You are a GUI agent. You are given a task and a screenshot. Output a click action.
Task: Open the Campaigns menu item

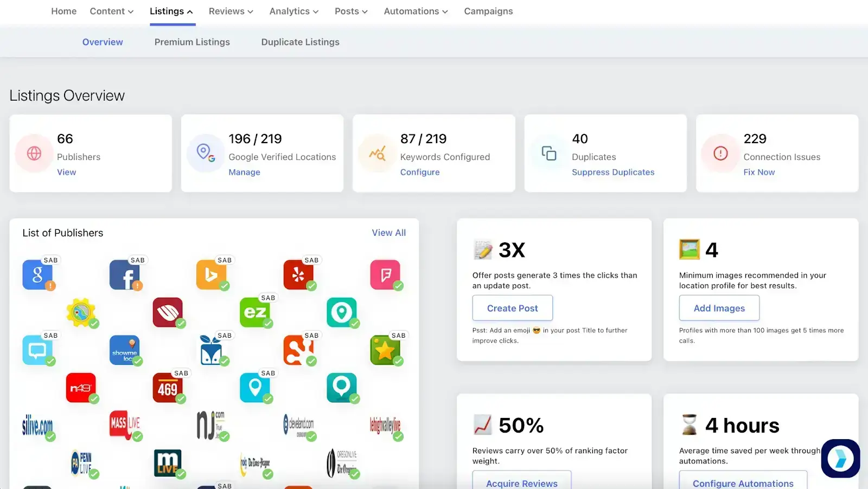coord(488,11)
